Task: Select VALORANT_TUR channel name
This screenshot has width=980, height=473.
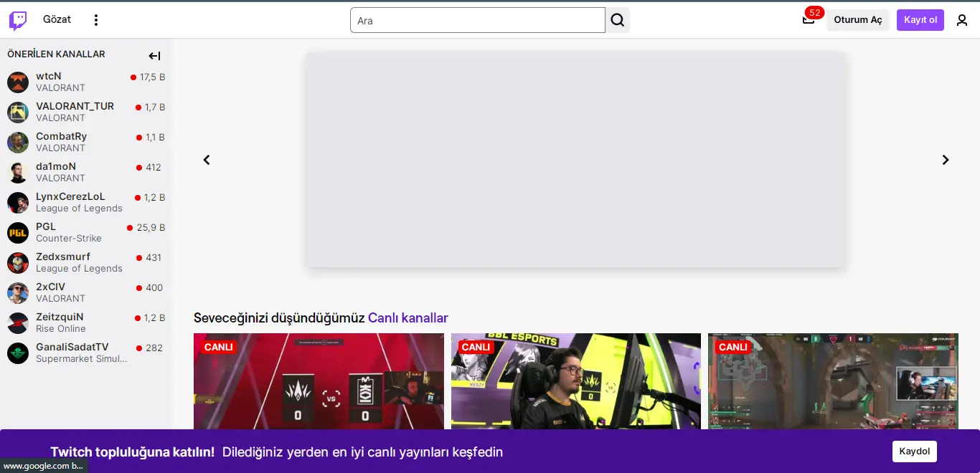Action: tap(75, 106)
